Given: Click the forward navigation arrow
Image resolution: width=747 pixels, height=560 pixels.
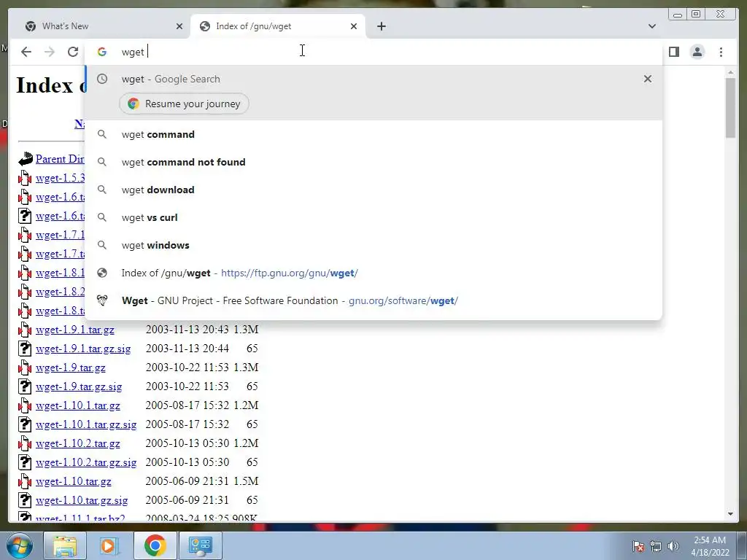Looking at the screenshot, I should pyautogui.click(x=50, y=52).
